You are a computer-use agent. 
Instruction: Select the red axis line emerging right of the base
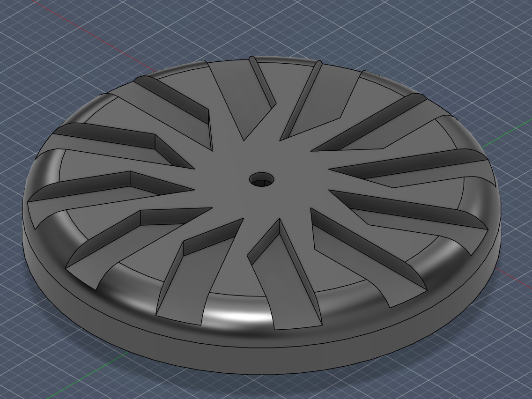point(513,277)
